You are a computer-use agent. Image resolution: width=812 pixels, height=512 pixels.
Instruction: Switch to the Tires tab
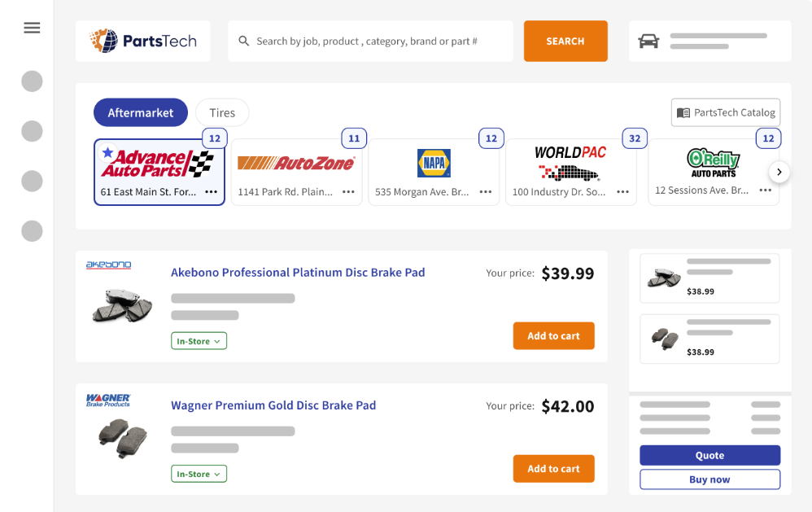point(221,112)
